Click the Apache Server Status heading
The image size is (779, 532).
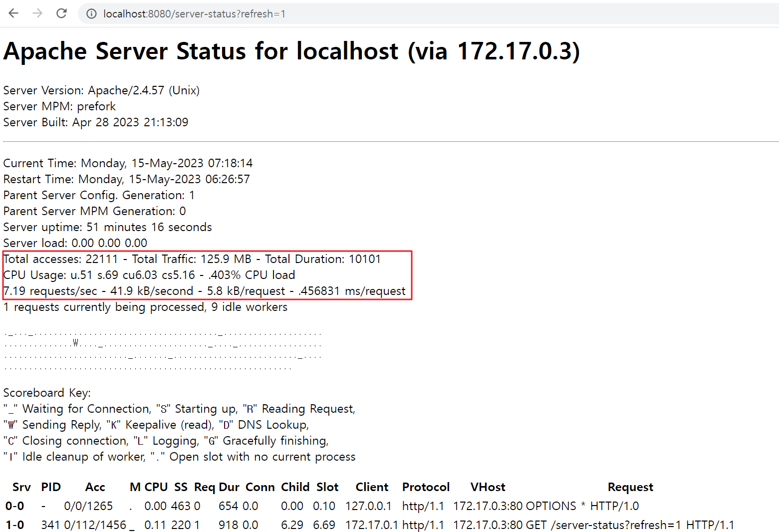[291, 51]
